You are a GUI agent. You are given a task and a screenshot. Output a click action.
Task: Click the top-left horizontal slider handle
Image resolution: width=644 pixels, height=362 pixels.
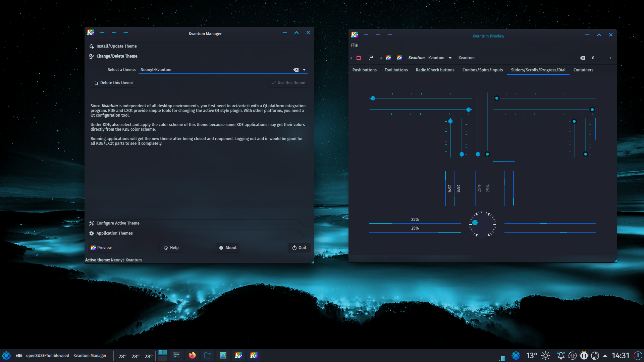point(373,98)
